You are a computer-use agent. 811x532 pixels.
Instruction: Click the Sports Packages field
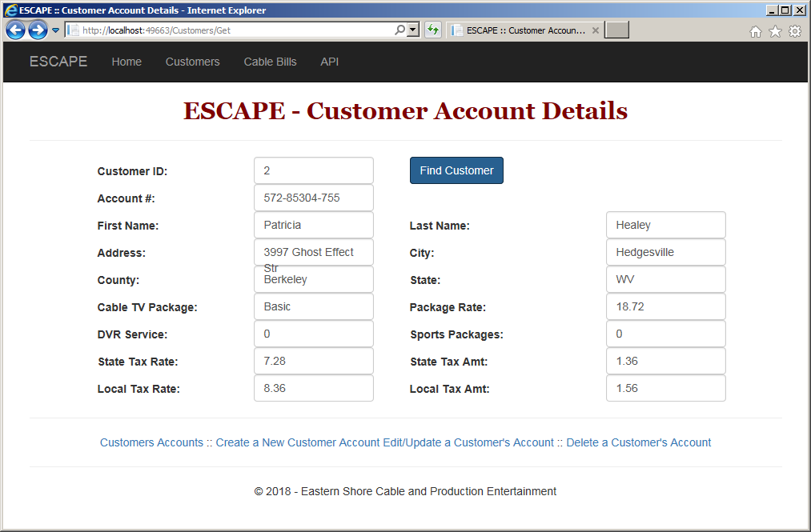coord(665,334)
